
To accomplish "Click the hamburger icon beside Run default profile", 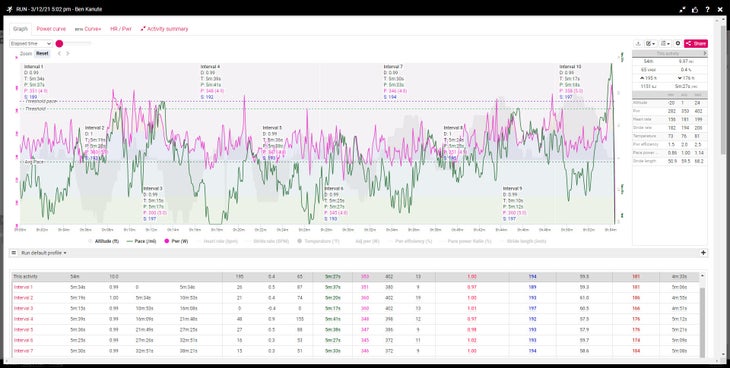I will point(14,252).
